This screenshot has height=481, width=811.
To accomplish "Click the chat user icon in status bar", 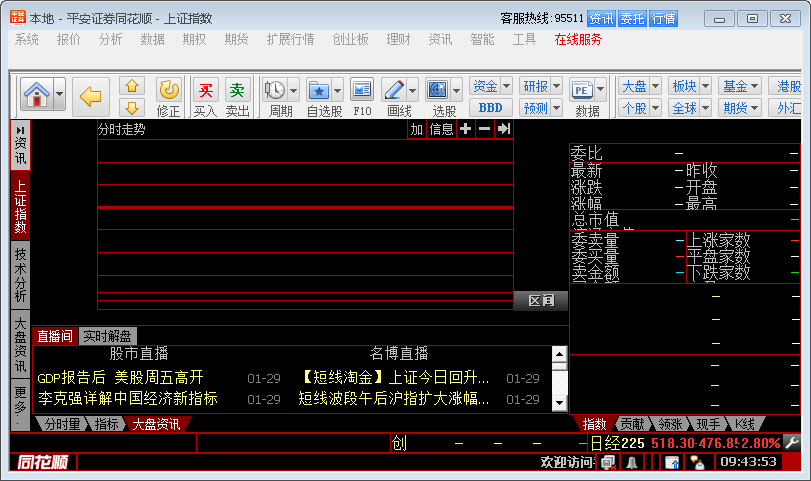I will tap(697, 462).
